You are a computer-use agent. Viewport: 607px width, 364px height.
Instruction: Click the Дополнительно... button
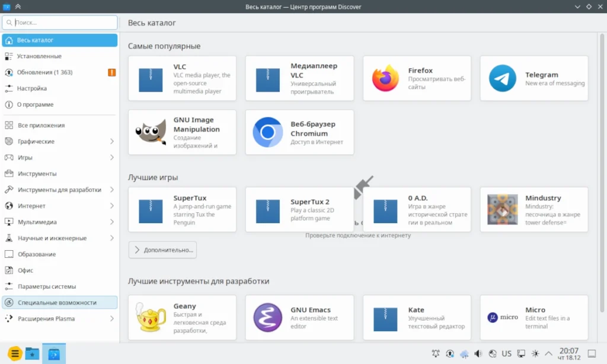[162, 250]
